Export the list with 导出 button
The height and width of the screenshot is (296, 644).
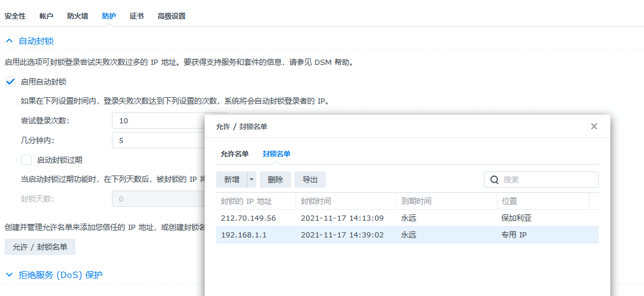coord(310,180)
